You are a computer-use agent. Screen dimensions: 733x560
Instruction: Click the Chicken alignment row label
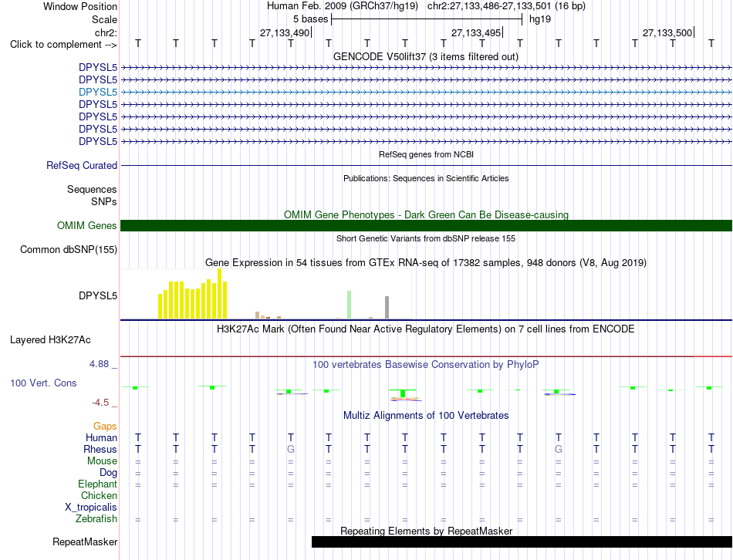[x=99, y=495]
